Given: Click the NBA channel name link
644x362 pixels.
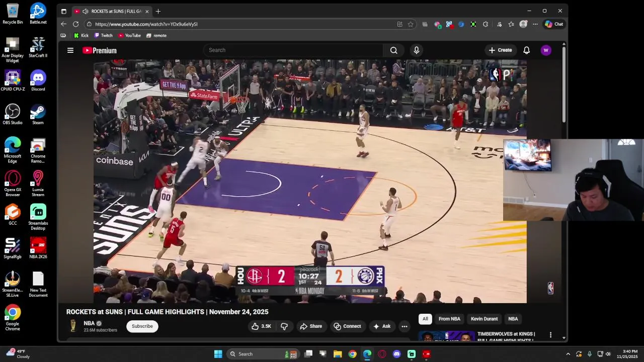Looking at the screenshot, I should click(x=89, y=323).
